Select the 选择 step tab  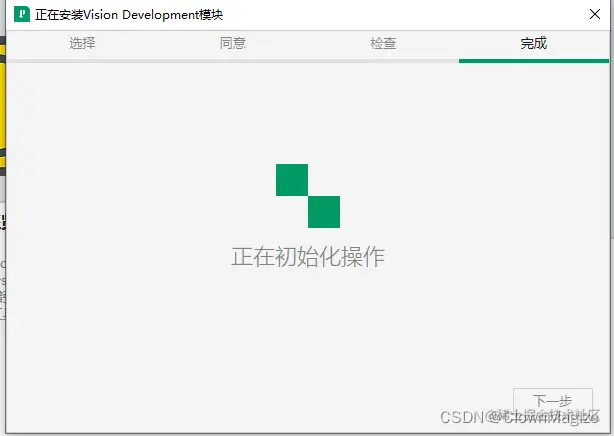(x=82, y=43)
